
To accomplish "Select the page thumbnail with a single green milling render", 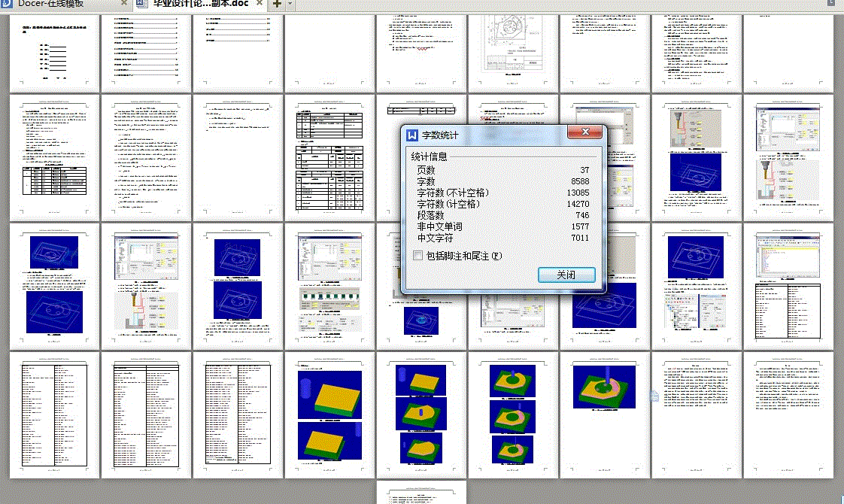I will (x=605, y=415).
